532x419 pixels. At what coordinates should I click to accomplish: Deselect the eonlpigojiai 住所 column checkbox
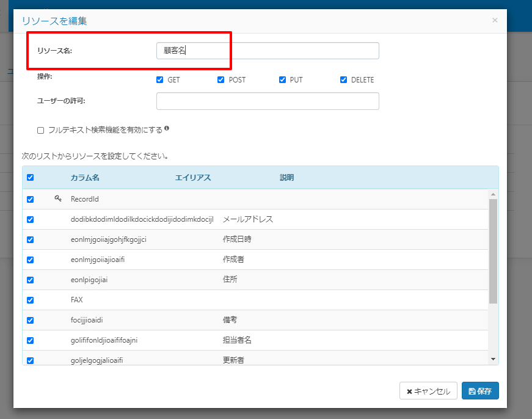coord(31,280)
